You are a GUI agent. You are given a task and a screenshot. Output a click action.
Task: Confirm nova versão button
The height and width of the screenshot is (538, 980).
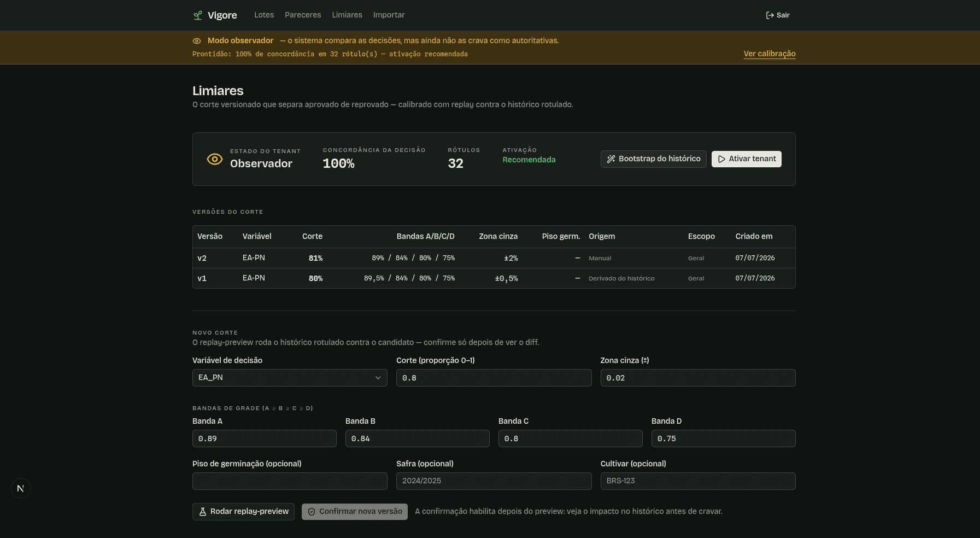pyautogui.click(x=355, y=512)
